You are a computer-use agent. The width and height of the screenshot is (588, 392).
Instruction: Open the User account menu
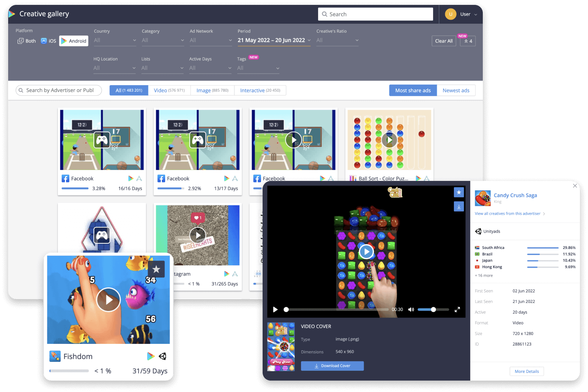point(461,14)
